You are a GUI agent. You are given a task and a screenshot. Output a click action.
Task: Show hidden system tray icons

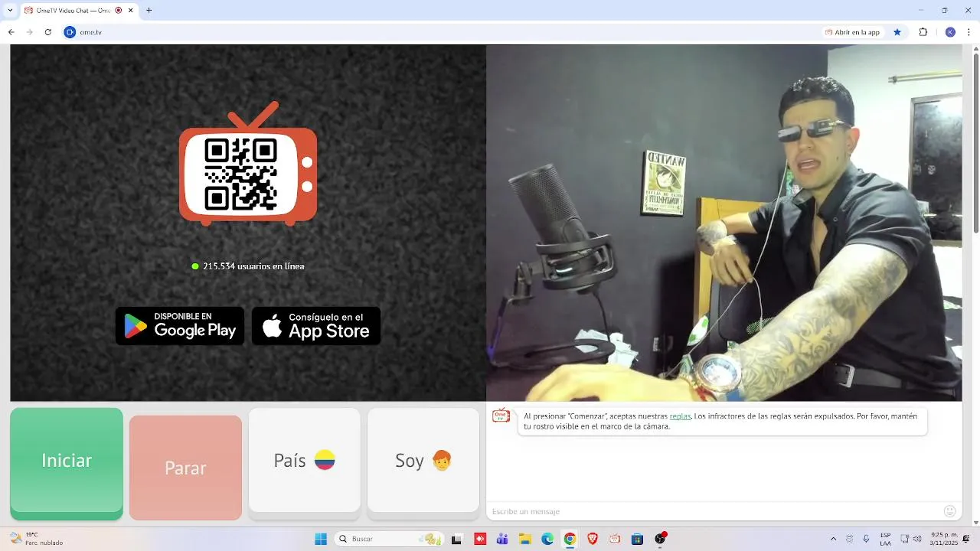(x=833, y=539)
